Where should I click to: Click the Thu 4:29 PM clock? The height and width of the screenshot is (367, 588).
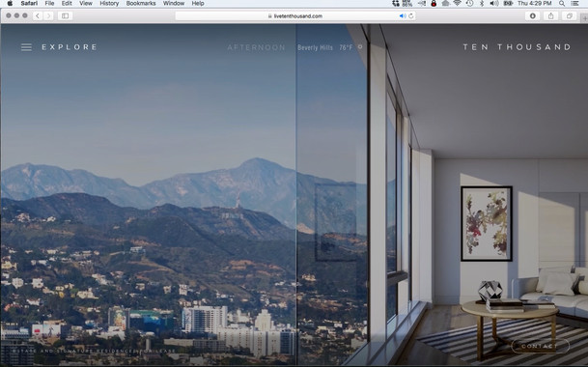pyautogui.click(x=534, y=3)
